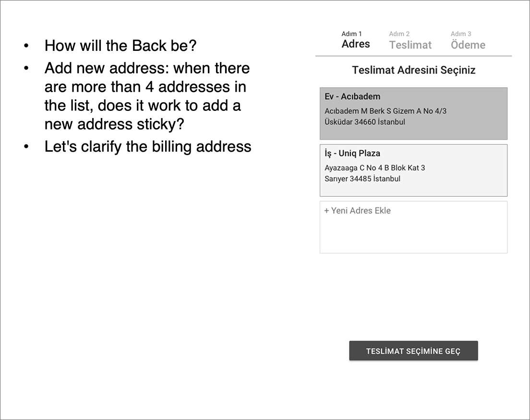The height and width of the screenshot is (420, 530).
Task: Select the "Adres" step tab
Action: coord(356,44)
